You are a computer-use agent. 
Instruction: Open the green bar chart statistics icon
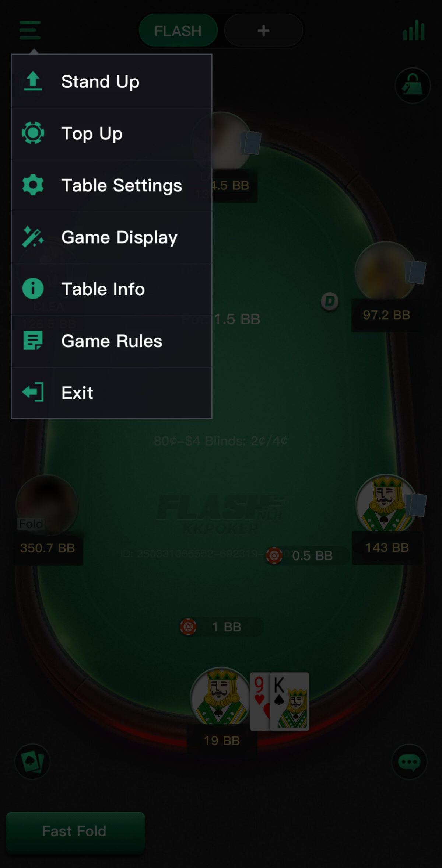414,30
